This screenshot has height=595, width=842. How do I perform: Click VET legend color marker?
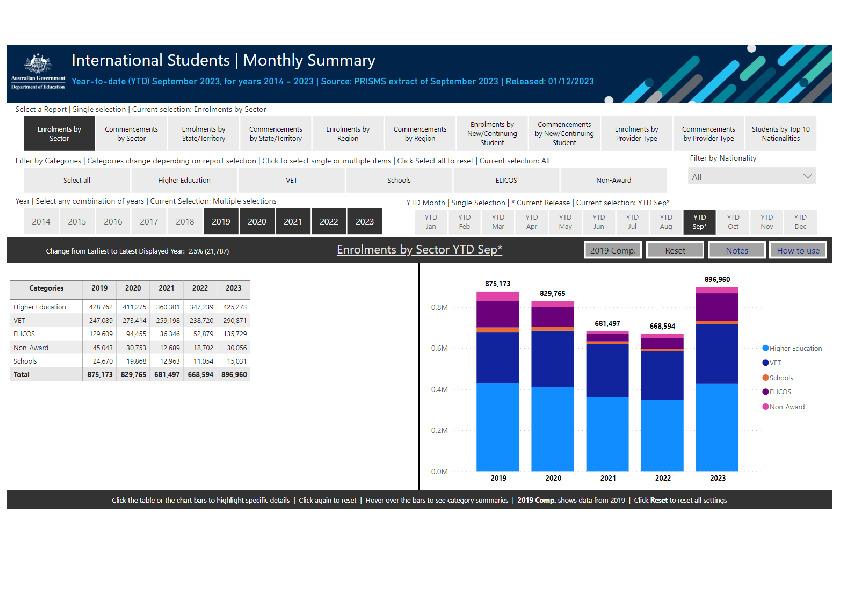766,362
